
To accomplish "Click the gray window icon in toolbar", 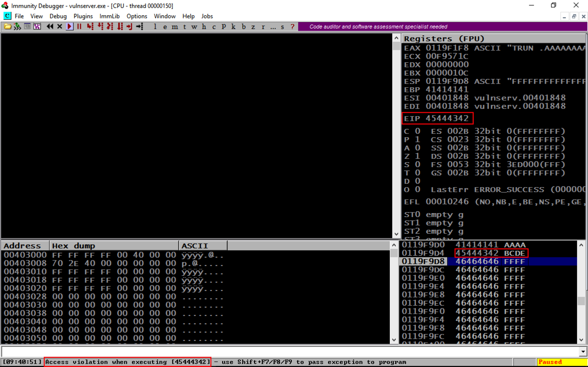I will 27,26.
